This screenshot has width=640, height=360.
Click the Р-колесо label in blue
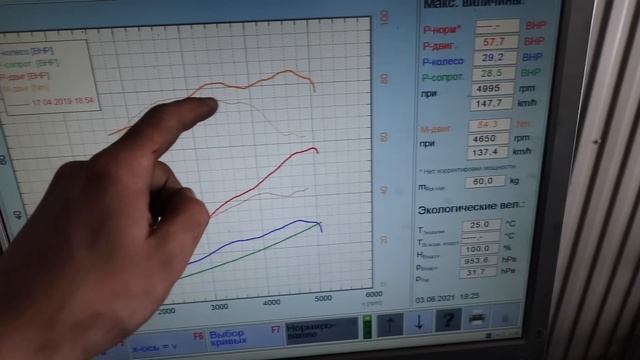(443, 62)
